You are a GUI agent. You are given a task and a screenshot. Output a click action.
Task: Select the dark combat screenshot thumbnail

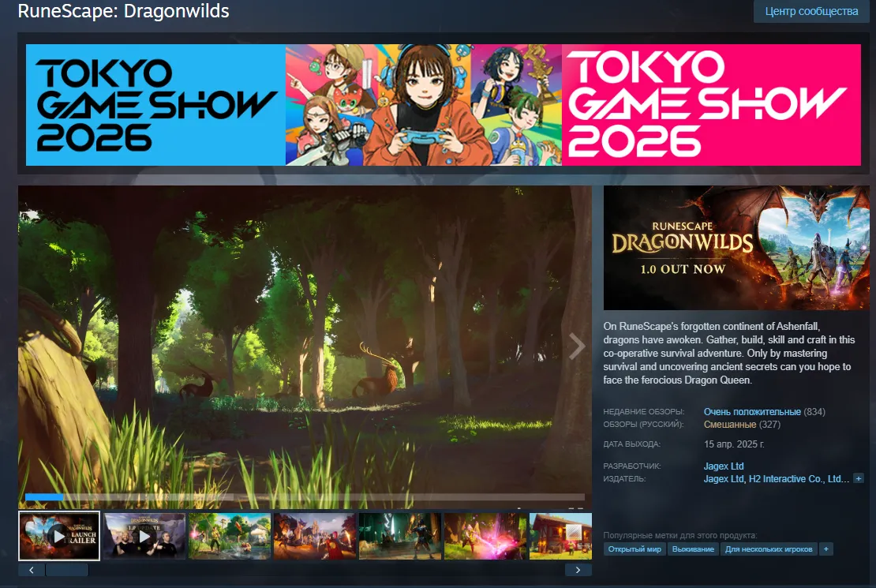(400, 536)
